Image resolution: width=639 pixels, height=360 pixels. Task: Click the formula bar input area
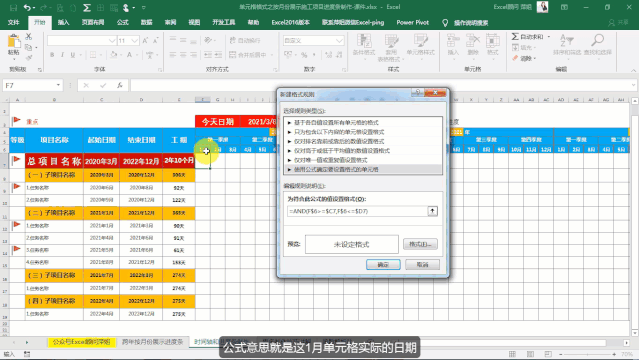click(x=380, y=85)
